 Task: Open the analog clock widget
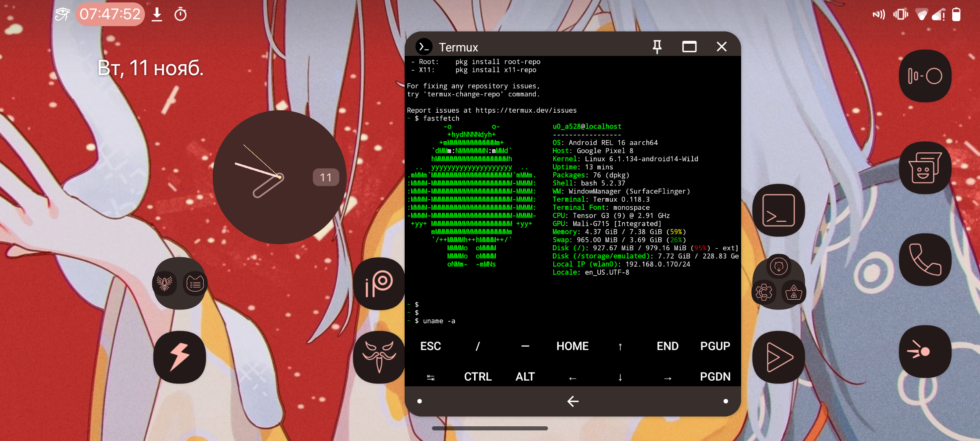tap(279, 177)
